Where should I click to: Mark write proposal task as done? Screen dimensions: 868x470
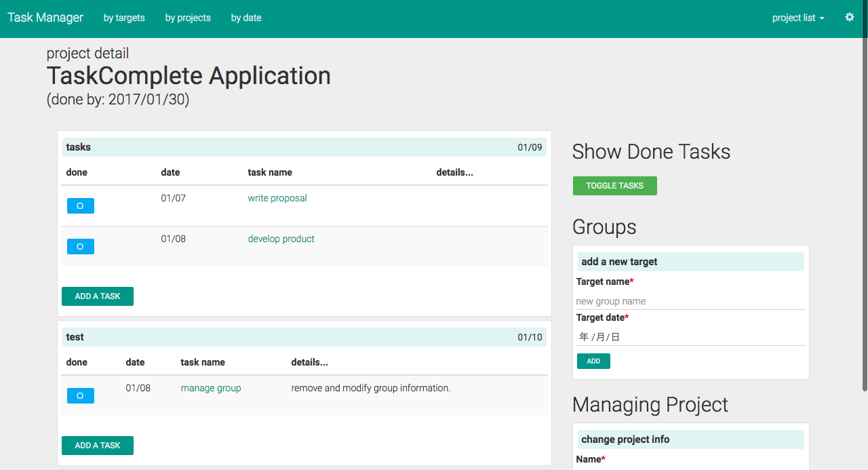81,205
